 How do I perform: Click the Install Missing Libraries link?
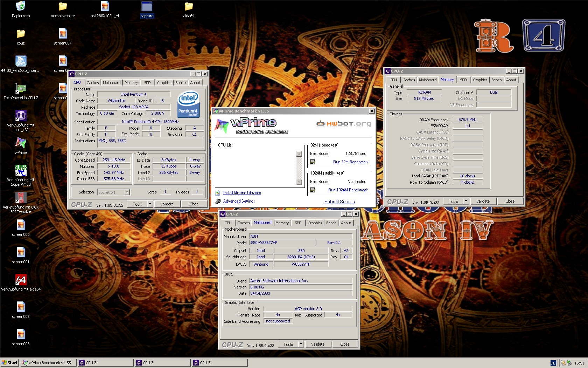(x=242, y=193)
